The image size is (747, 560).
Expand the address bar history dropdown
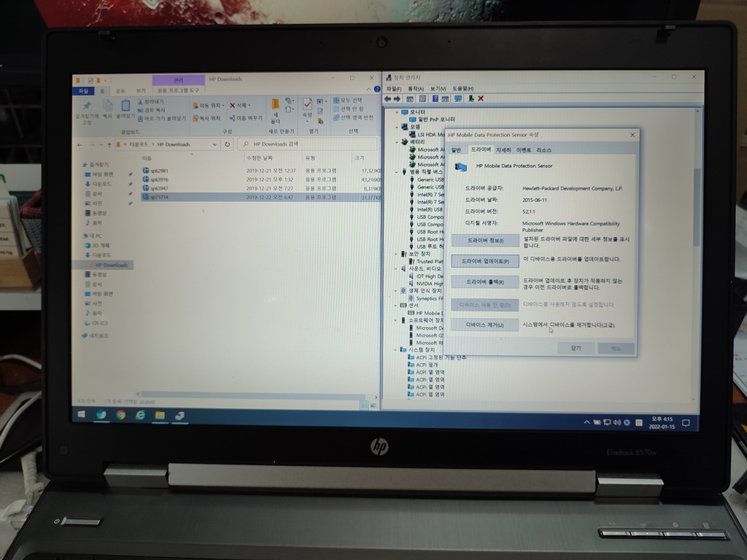tap(215, 144)
